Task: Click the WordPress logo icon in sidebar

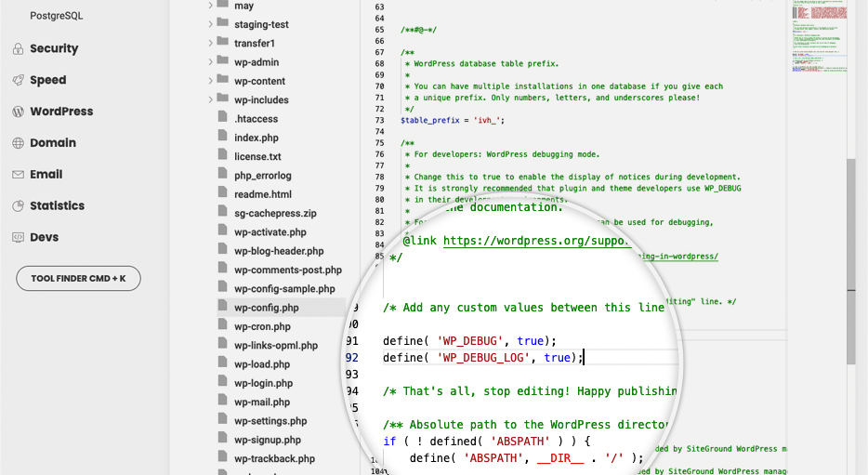Action: coord(19,112)
